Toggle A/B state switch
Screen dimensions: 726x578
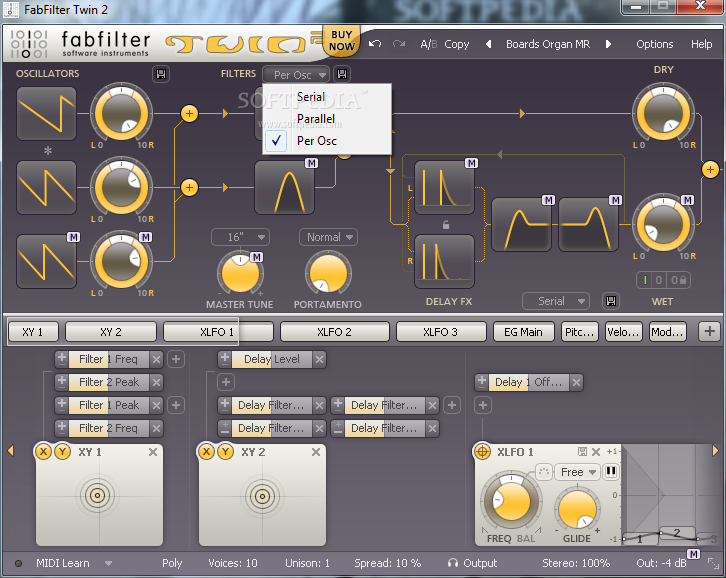[x=428, y=44]
